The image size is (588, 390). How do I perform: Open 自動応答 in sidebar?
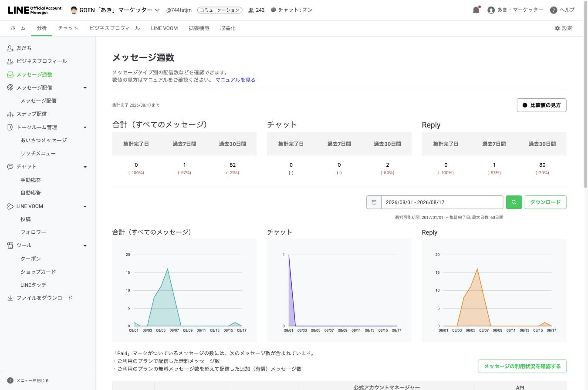pyautogui.click(x=30, y=193)
